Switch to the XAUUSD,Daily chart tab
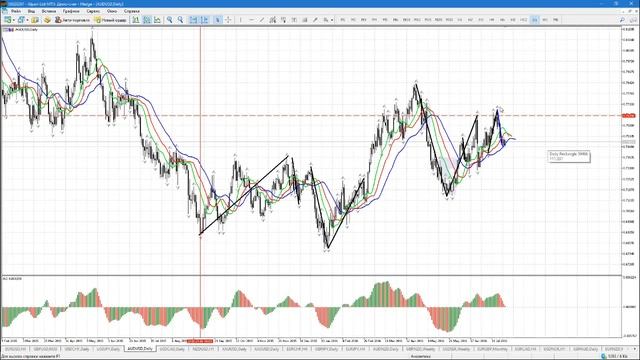Viewport: 640px width, 360px height. [x=234, y=349]
